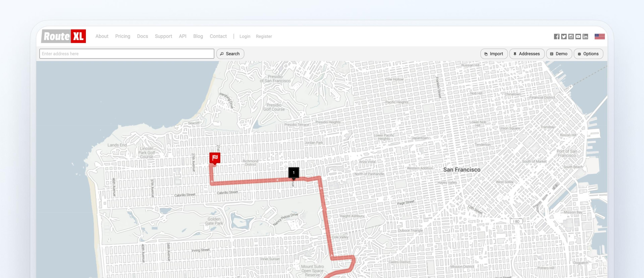
Task: Open the Twitter social icon
Action: coord(564,37)
